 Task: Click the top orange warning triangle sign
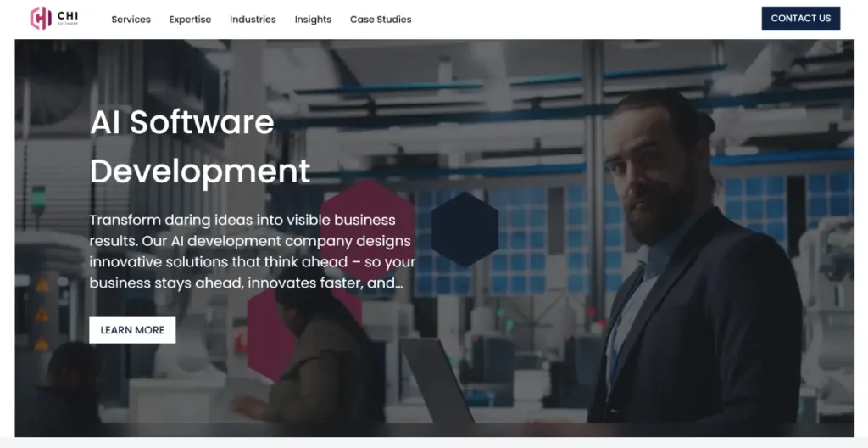[42, 286]
